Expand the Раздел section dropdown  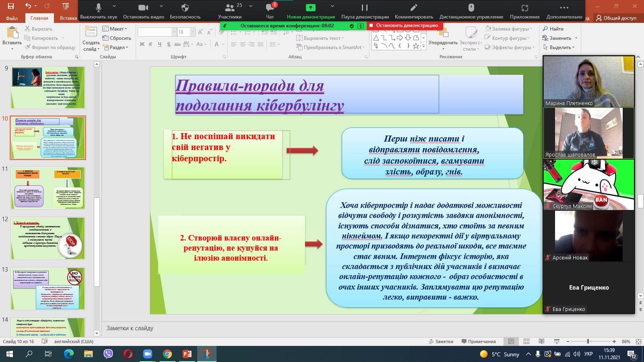click(115, 47)
